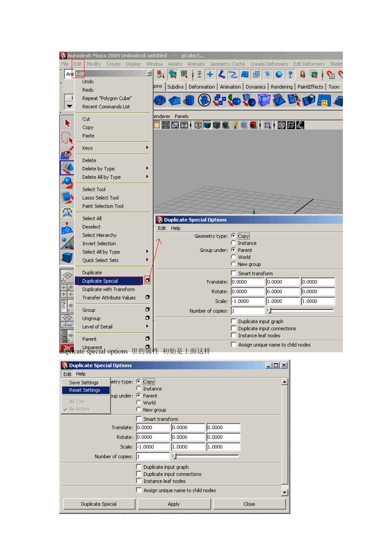Toggle the joints selection mask icon
This screenshot has width=392, height=555.
click(222, 74)
